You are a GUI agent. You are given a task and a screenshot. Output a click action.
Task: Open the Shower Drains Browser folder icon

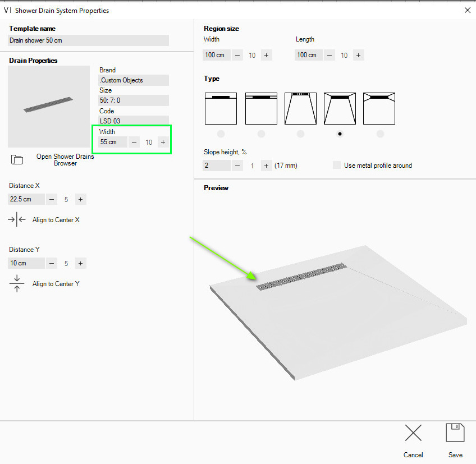pyautogui.click(x=17, y=159)
